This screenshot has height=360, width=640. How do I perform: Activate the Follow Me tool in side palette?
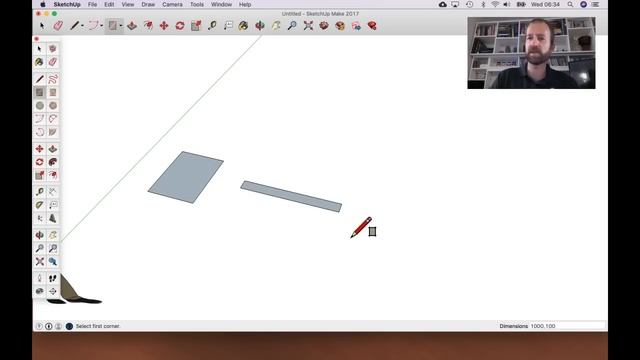(53, 162)
